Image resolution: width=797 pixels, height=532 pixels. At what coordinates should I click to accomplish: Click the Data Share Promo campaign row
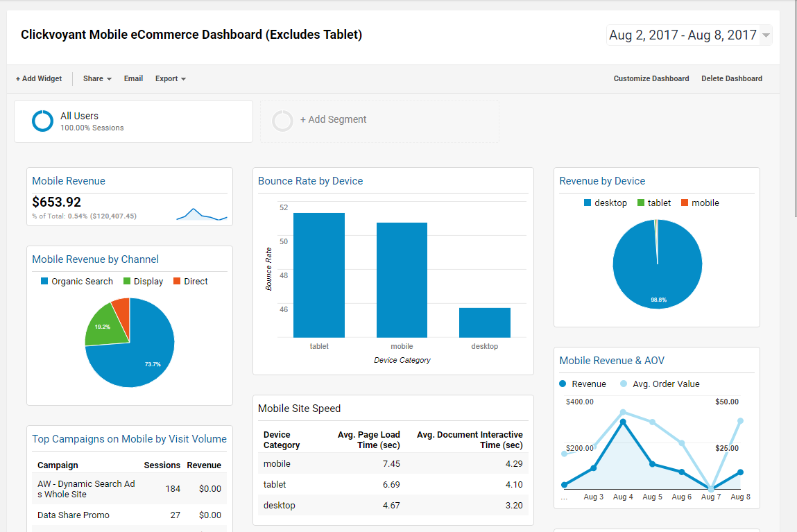[x=130, y=515]
